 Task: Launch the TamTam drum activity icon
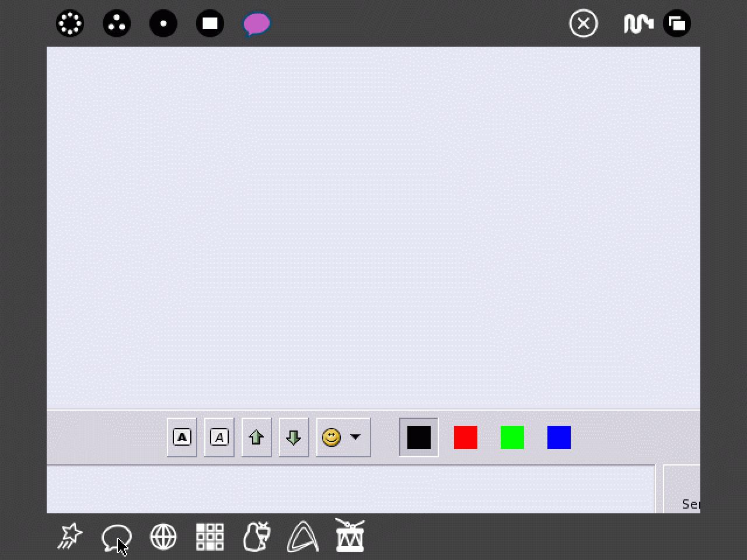(350, 535)
